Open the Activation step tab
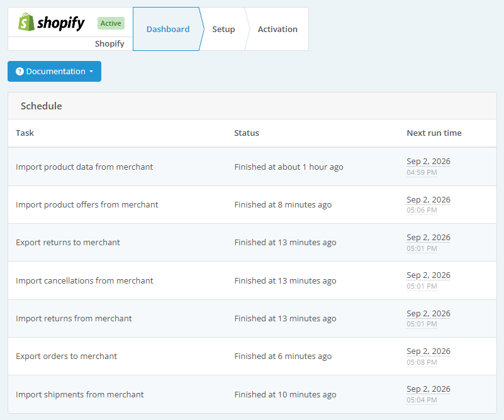 [x=277, y=29]
